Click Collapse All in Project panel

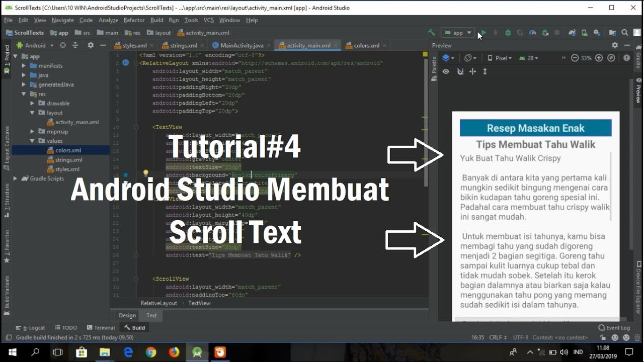coord(75,45)
